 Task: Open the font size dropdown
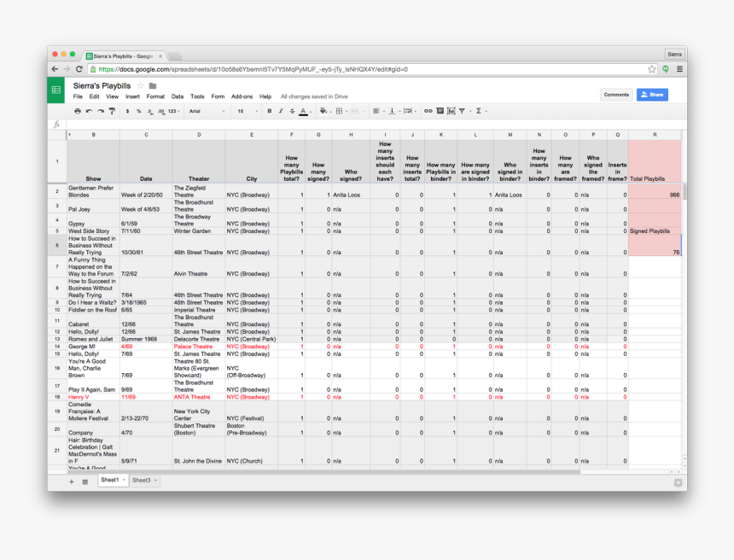[246, 111]
